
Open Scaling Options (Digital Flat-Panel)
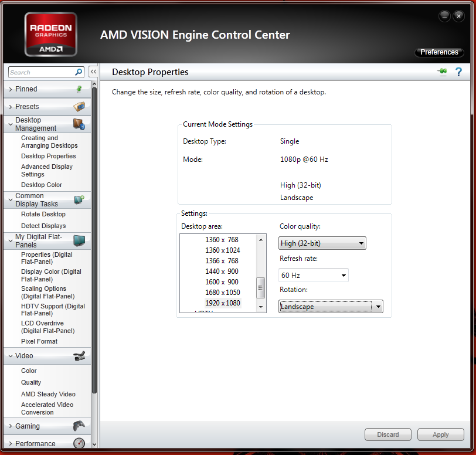tap(47, 292)
